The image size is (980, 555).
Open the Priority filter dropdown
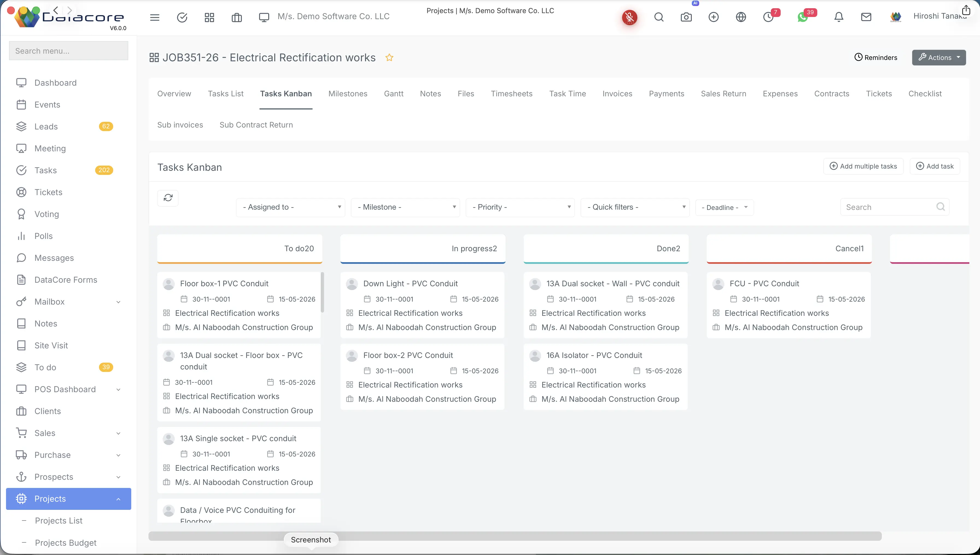tap(520, 207)
